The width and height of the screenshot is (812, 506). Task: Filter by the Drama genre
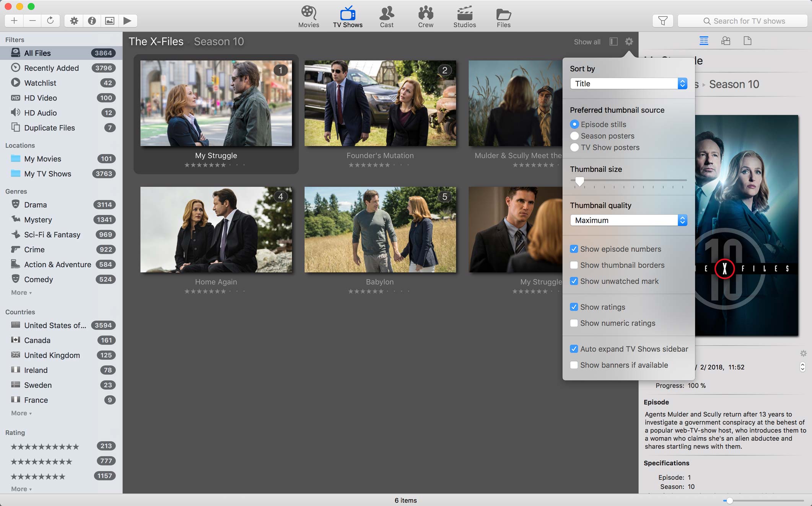(x=61, y=204)
